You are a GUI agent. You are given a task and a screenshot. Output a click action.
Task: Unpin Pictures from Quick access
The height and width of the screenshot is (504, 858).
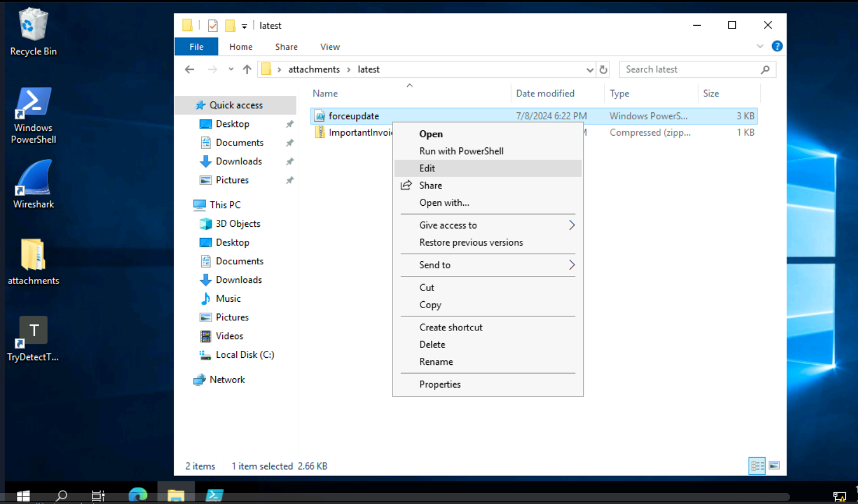coord(290,179)
